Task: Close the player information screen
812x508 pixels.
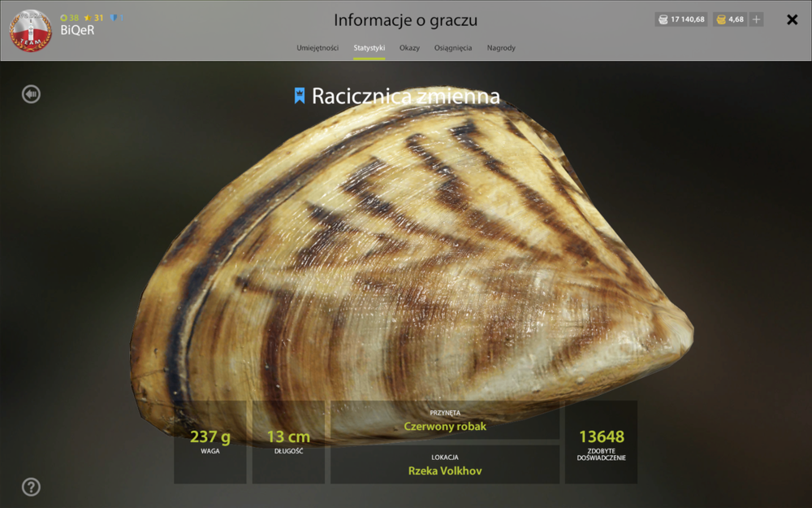Action: tap(792, 20)
